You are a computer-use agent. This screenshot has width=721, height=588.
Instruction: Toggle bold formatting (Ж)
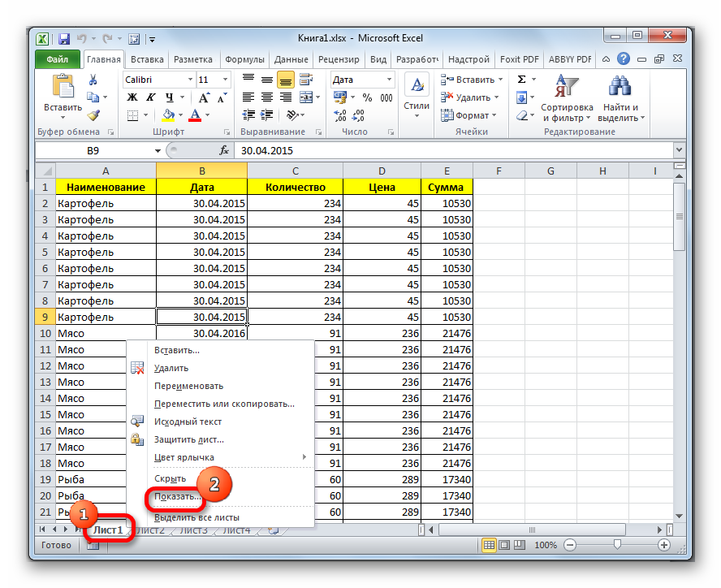coord(132,97)
